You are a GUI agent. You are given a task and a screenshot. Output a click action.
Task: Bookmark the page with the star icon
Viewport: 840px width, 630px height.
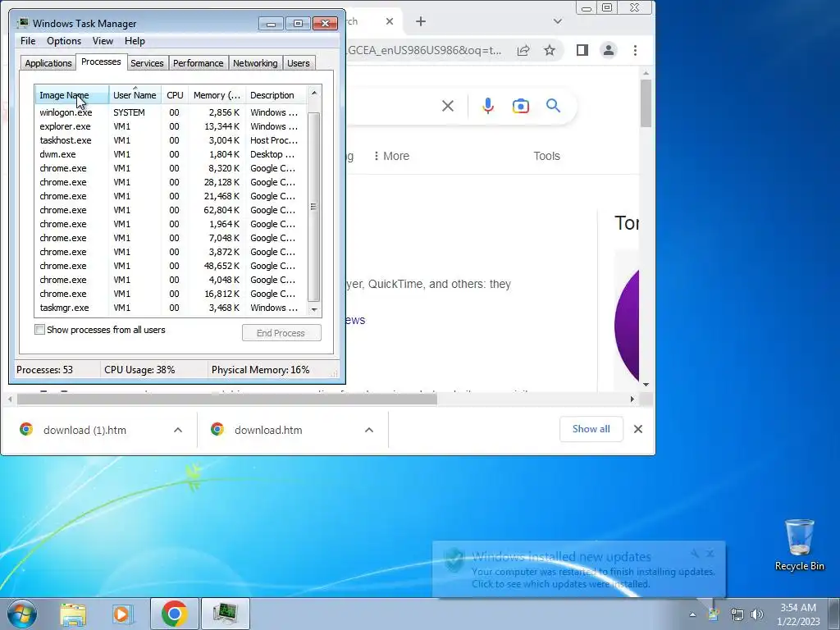(x=549, y=50)
